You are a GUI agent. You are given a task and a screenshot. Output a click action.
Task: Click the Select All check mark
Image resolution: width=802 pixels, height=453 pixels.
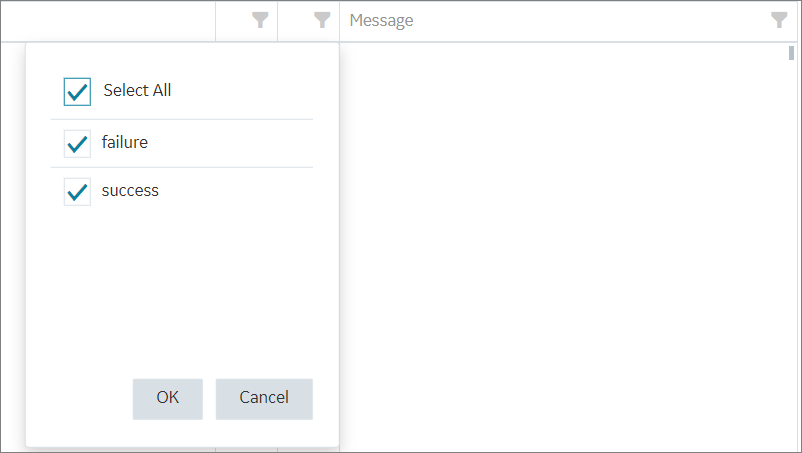[77, 93]
